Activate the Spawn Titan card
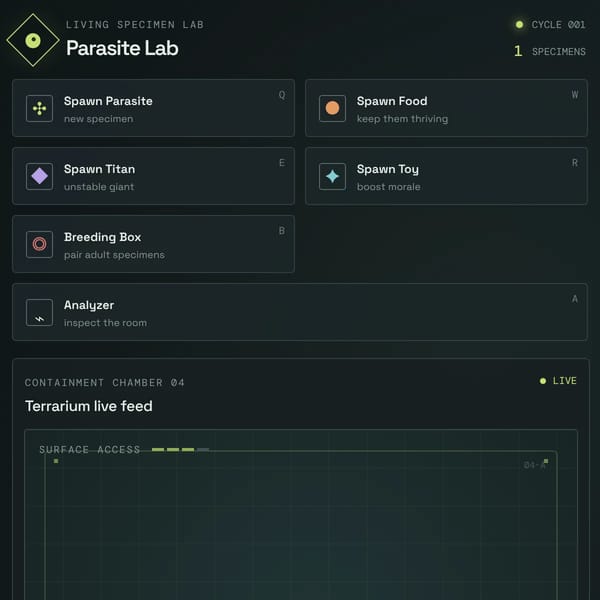The width and height of the screenshot is (600, 600). coord(153,176)
